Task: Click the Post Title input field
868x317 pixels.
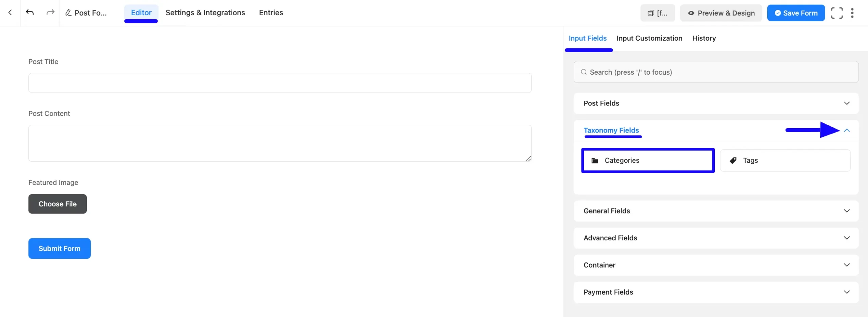Action: pyautogui.click(x=280, y=83)
